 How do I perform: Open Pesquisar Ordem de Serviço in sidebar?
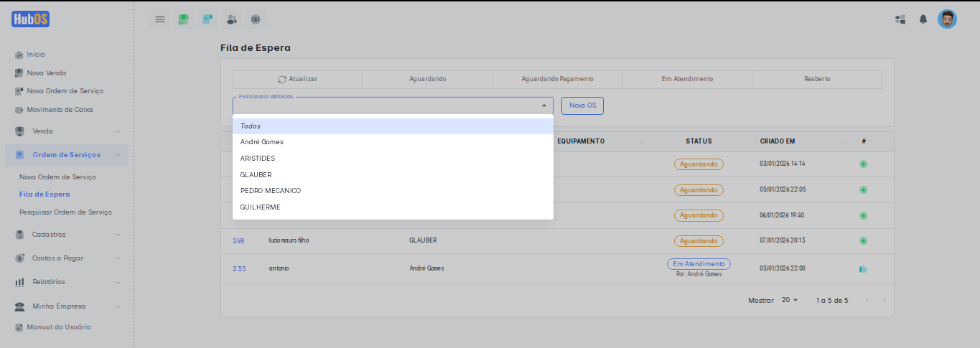click(x=65, y=212)
